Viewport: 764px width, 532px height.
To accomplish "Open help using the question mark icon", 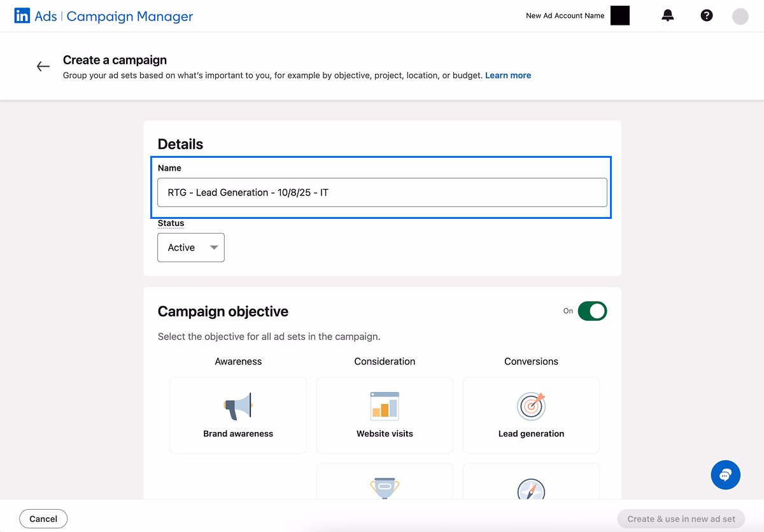I will 707,15.
